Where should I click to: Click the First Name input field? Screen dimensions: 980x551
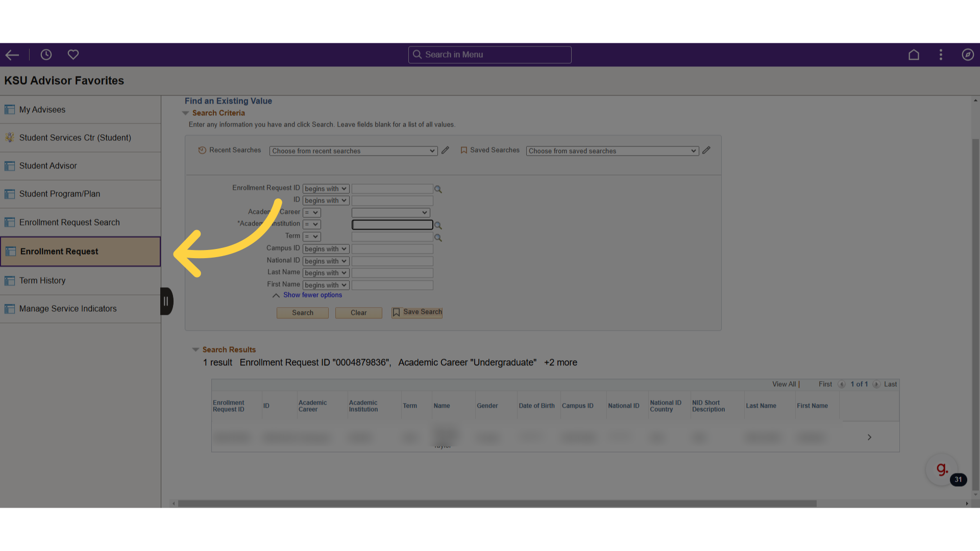(x=393, y=285)
